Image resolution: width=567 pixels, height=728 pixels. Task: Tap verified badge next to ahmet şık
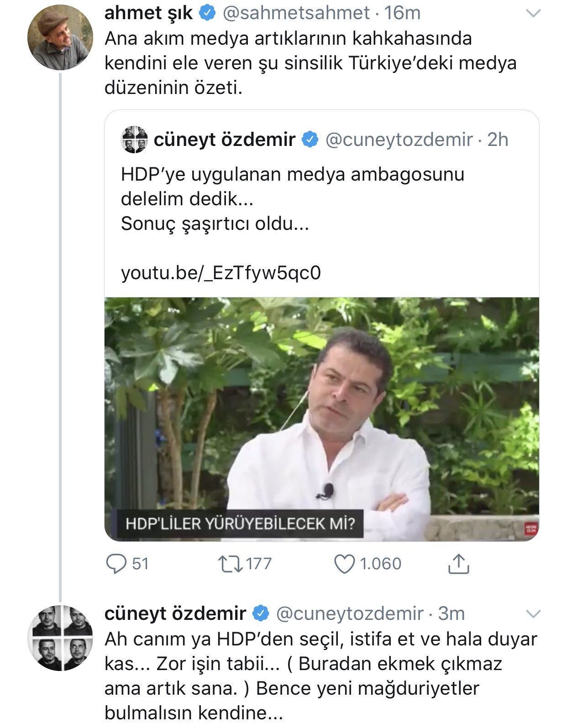(x=208, y=13)
